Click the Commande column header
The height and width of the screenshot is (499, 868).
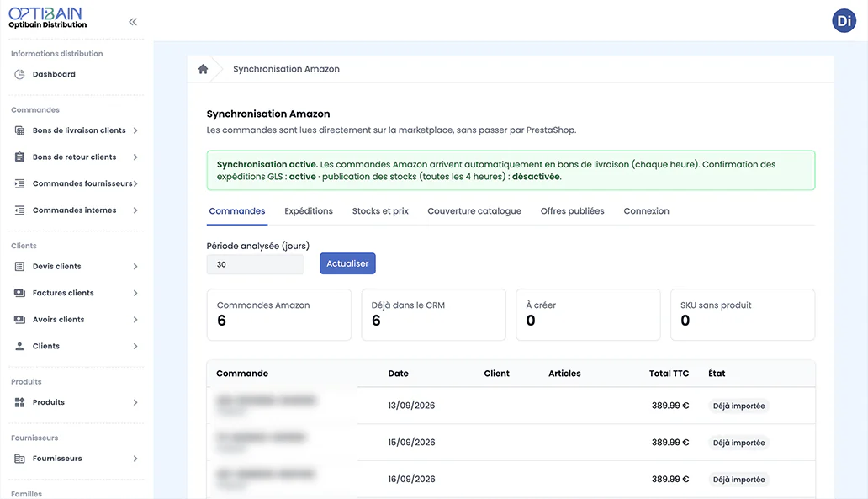[x=242, y=374]
